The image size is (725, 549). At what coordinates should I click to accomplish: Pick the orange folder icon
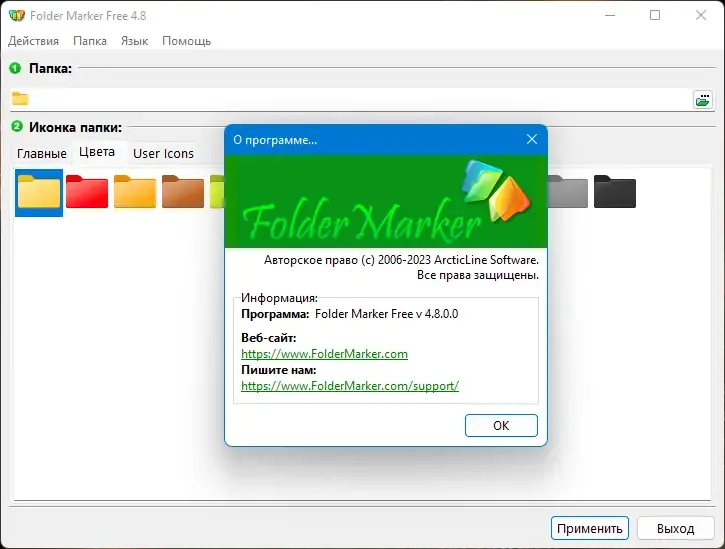(x=135, y=191)
